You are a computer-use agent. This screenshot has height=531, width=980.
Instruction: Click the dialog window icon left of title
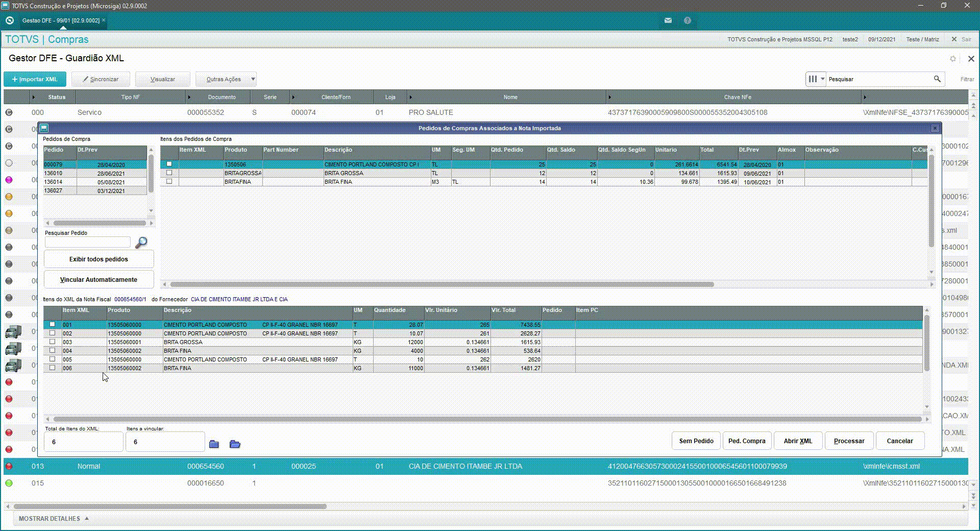44,128
